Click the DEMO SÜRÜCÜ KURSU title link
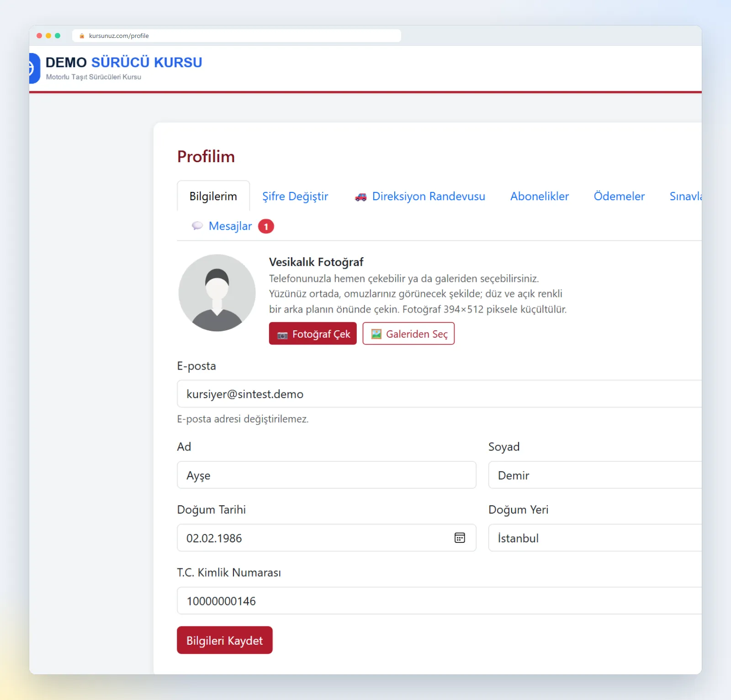 [x=124, y=62]
